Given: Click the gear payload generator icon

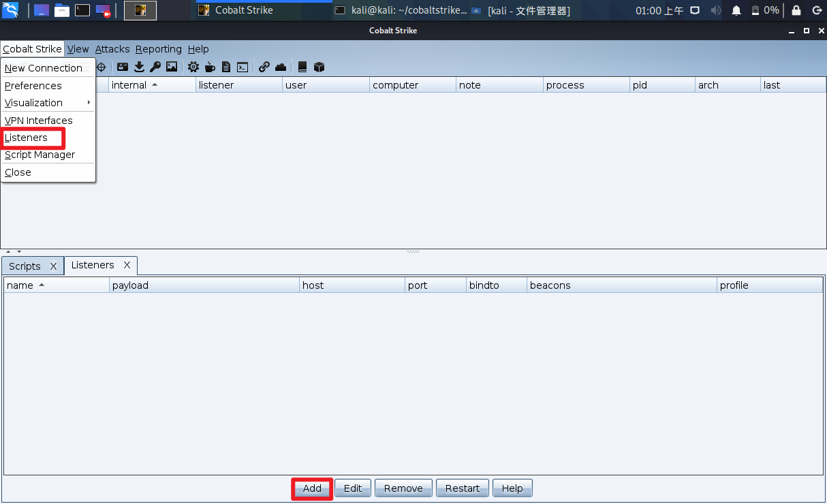Looking at the screenshot, I should [x=193, y=67].
